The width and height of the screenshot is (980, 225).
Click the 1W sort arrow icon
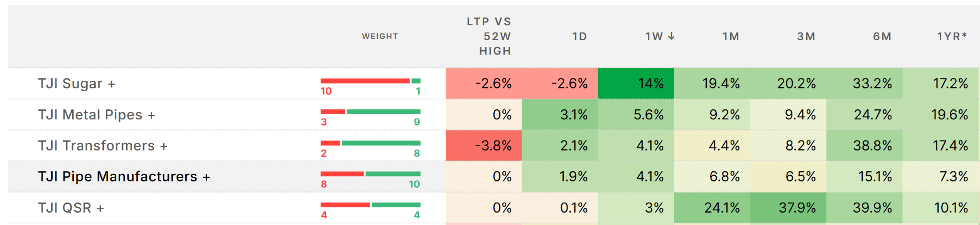click(x=671, y=36)
